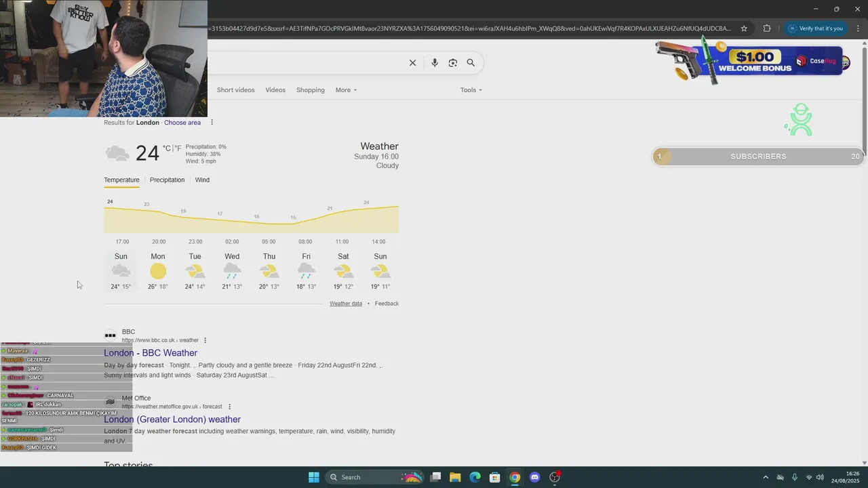Switch temperature unit to Fahrenheit

[x=178, y=148]
